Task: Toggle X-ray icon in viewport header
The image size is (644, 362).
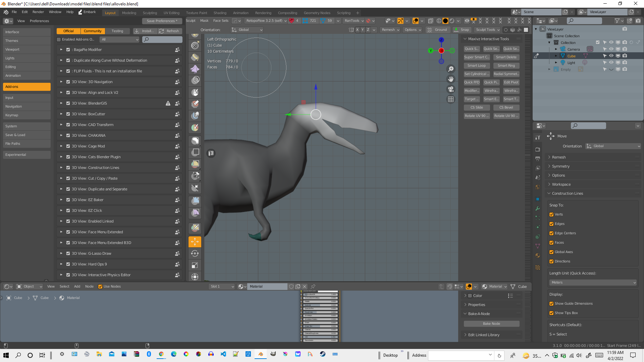Action: [431, 21]
